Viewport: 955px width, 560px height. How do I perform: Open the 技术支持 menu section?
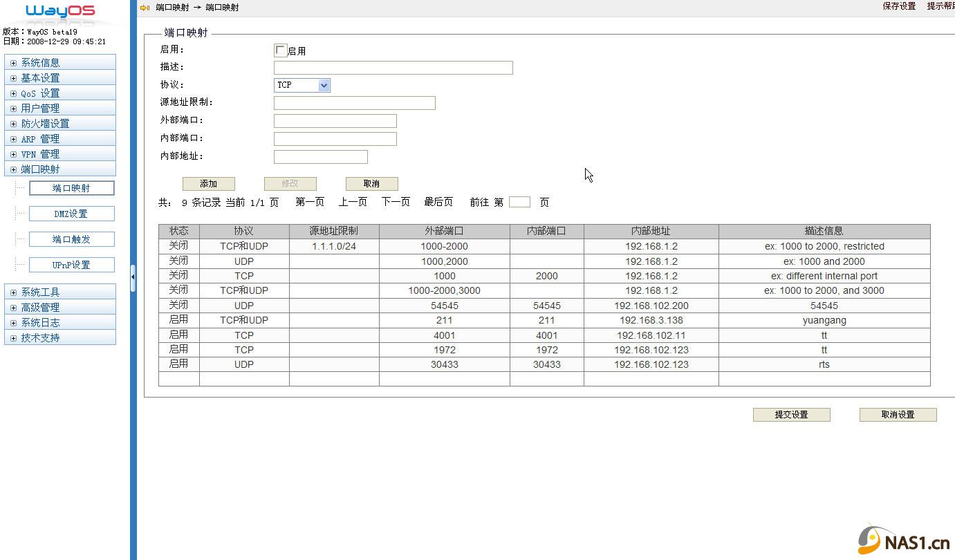[60, 337]
